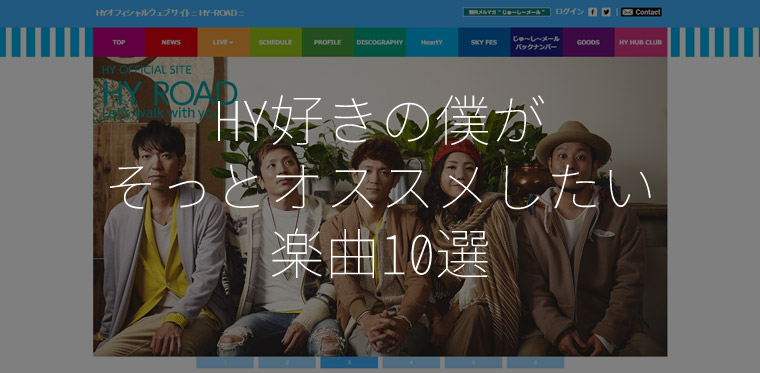760x373 pixels.
Task: Open じゅ〜しーメール バックナンバー menu item
Action: coord(537,42)
